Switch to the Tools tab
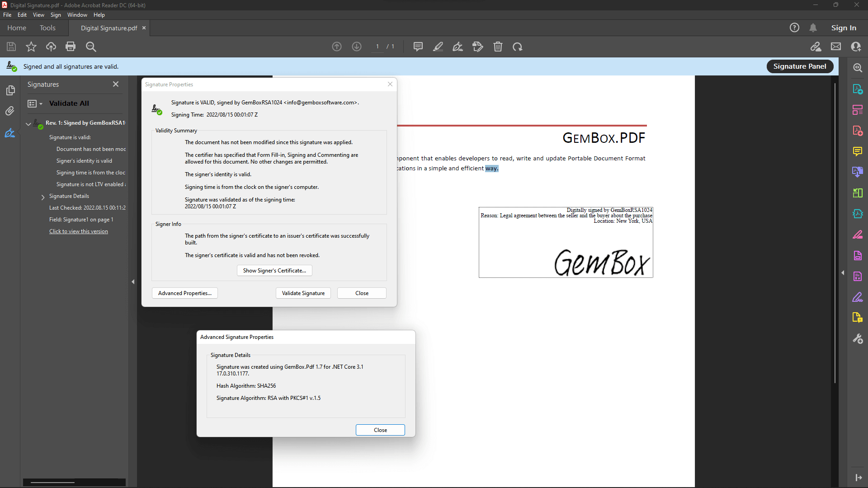868x488 pixels. pos(47,28)
